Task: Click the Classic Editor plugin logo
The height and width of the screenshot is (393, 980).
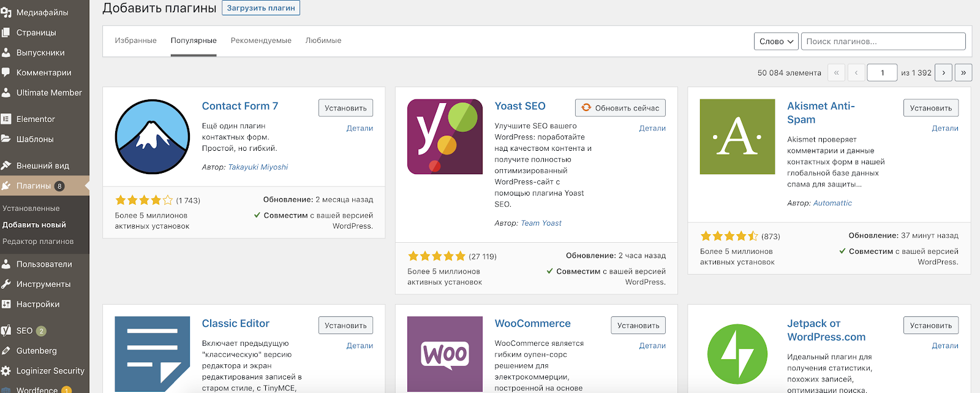Action: pos(153,354)
